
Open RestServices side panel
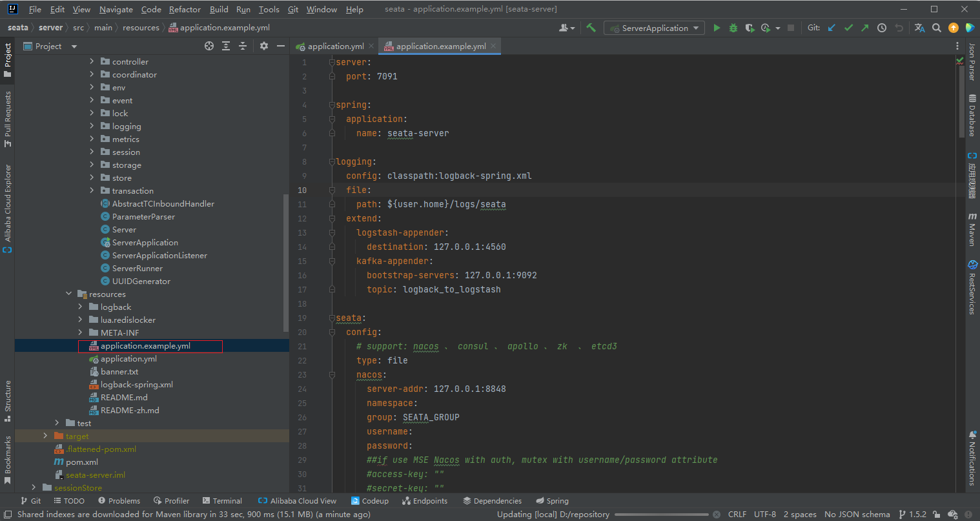(972, 287)
